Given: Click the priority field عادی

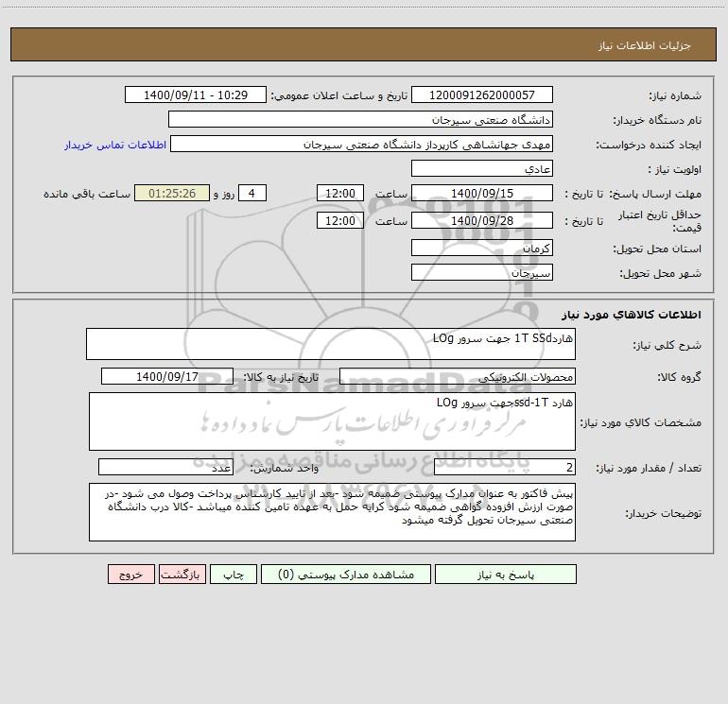Looking at the screenshot, I should tap(482, 168).
